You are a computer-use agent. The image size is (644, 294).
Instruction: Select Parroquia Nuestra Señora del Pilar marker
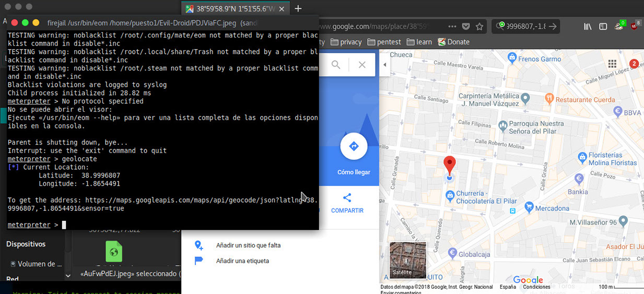502,125
